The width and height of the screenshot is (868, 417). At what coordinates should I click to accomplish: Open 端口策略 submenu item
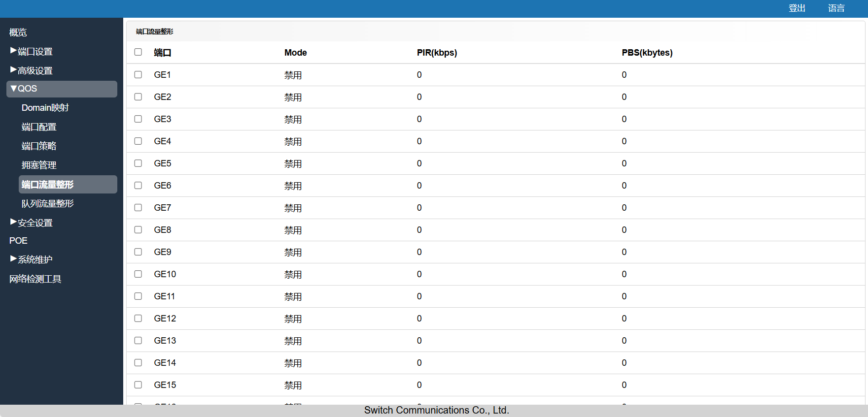[39, 146]
